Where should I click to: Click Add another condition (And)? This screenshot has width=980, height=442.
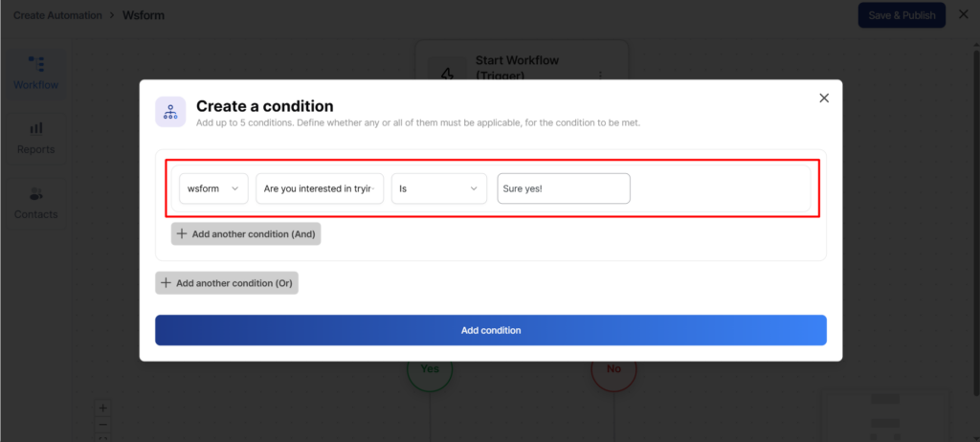point(246,233)
